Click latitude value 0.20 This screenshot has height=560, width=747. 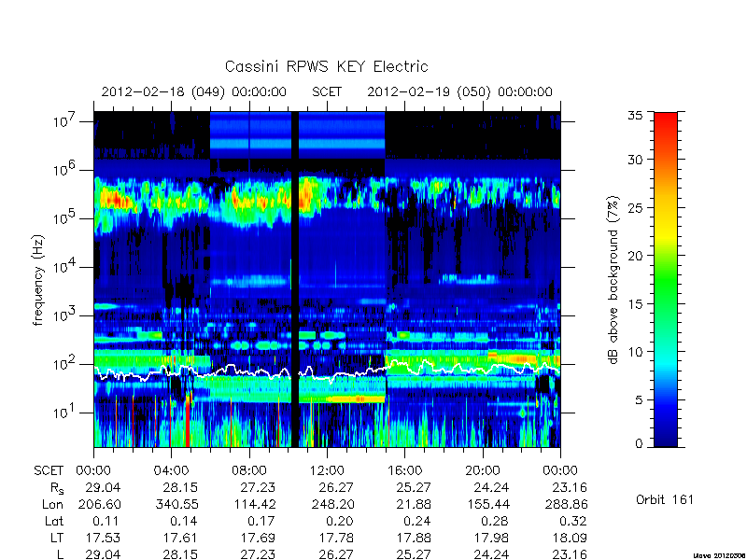(x=340, y=522)
